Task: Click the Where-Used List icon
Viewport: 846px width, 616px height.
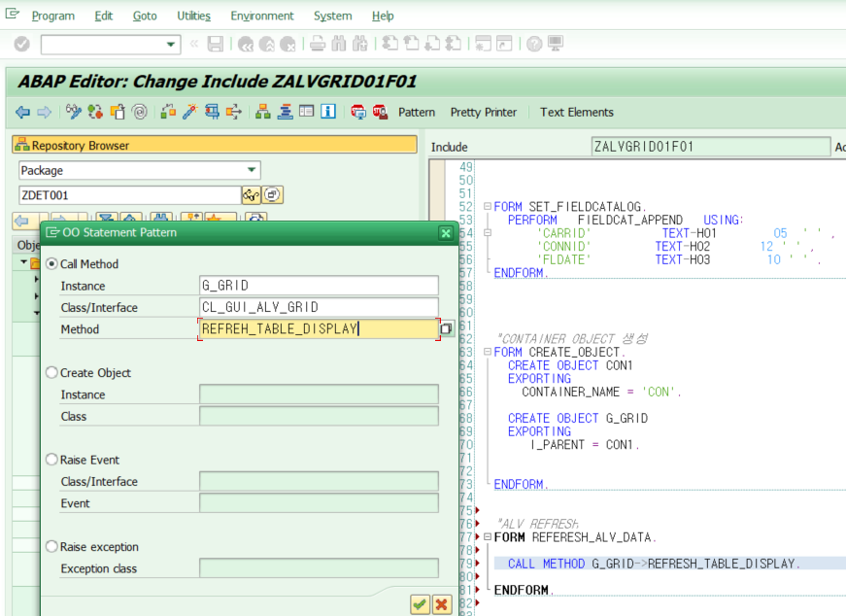Action: coord(234,113)
